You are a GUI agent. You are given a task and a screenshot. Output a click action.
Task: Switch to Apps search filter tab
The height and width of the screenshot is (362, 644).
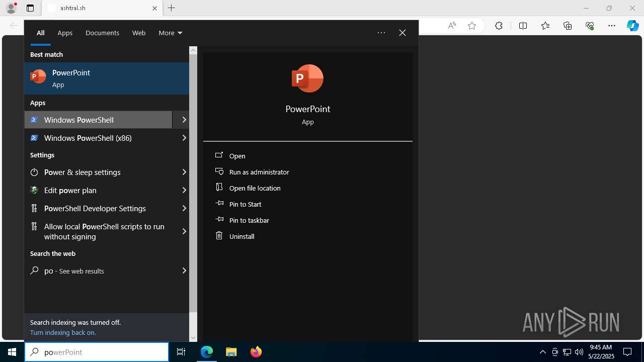pos(65,33)
